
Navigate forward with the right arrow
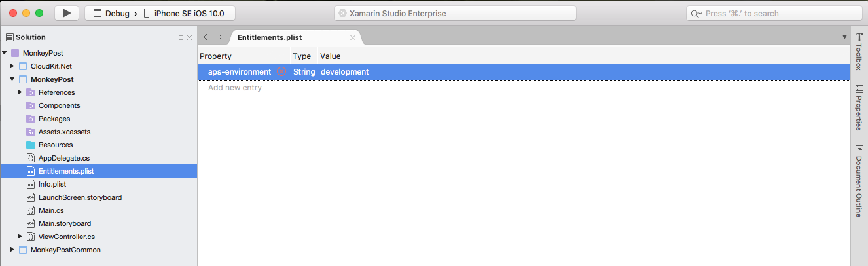pyautogui.click(x=220, y=37)
